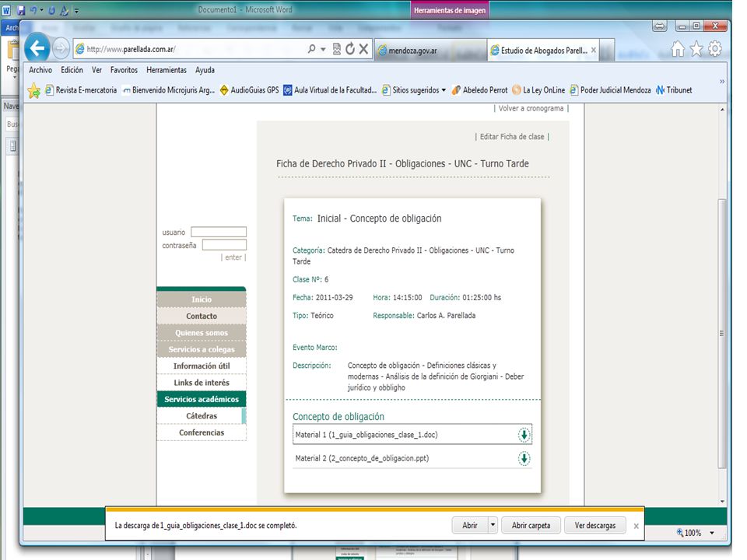
Task: Open the Ver menu
Action: (x=96, y=70)
